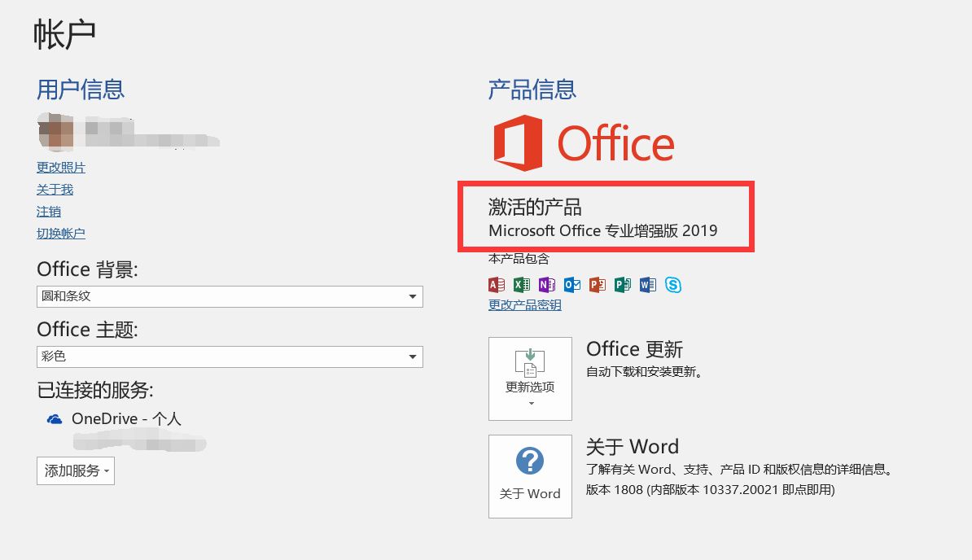Click the Excel app icon

pos(522,284)
